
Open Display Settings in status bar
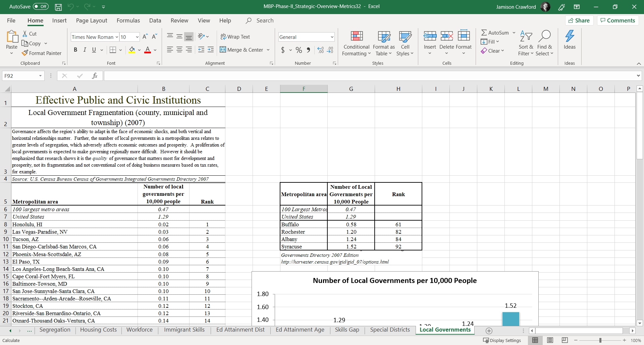pyautogui.click(x=502, y=340)
